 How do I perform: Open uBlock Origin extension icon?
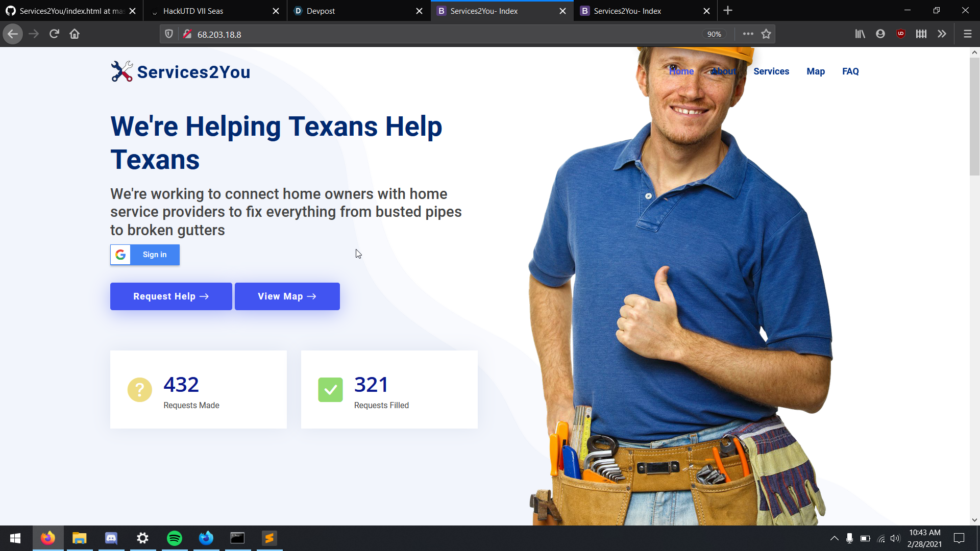[900, 34]
